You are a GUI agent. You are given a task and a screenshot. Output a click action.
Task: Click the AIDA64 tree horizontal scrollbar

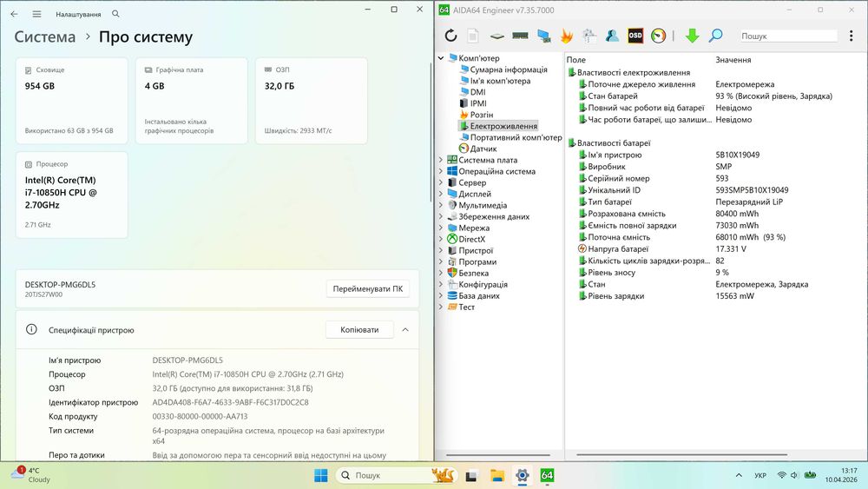click(x=497, y=455)
